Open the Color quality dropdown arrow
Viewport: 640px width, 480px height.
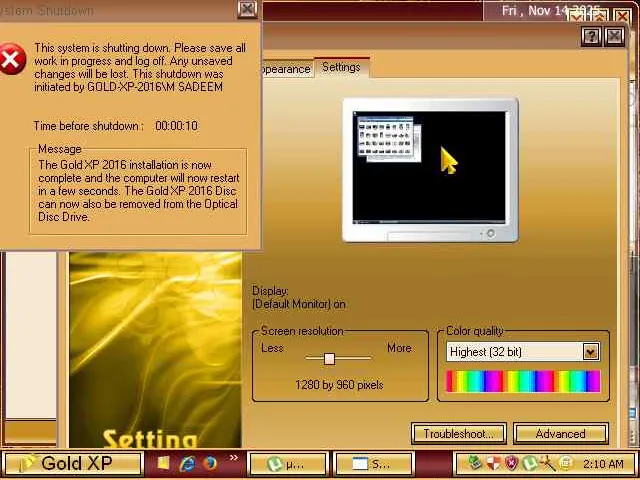591,351
